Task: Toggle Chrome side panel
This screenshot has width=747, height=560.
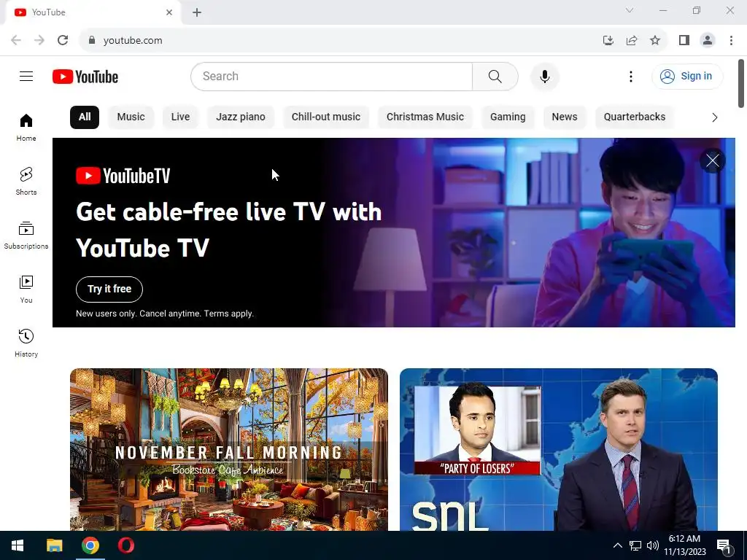Action: point(684,41)
